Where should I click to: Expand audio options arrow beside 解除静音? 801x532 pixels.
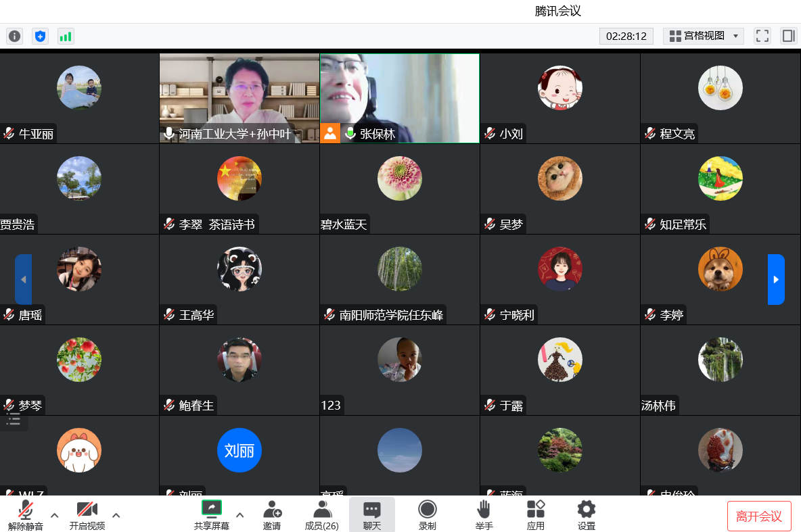(55, 515)
